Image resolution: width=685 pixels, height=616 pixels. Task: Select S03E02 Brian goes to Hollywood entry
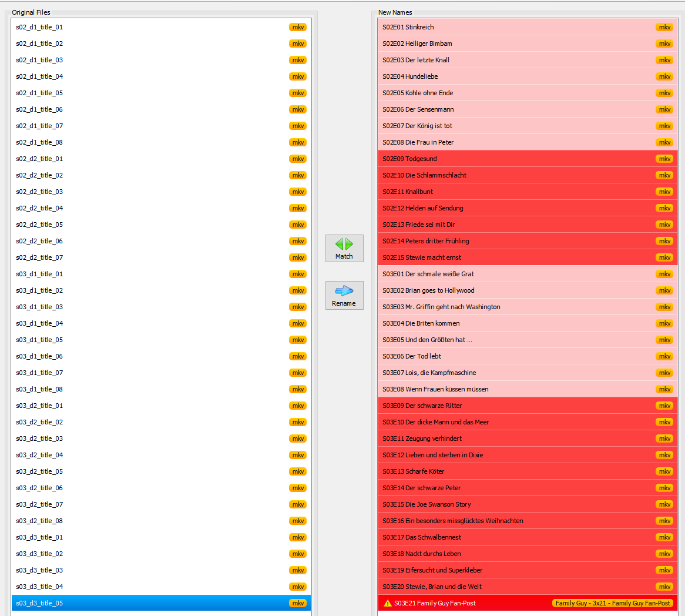(428, 290)
